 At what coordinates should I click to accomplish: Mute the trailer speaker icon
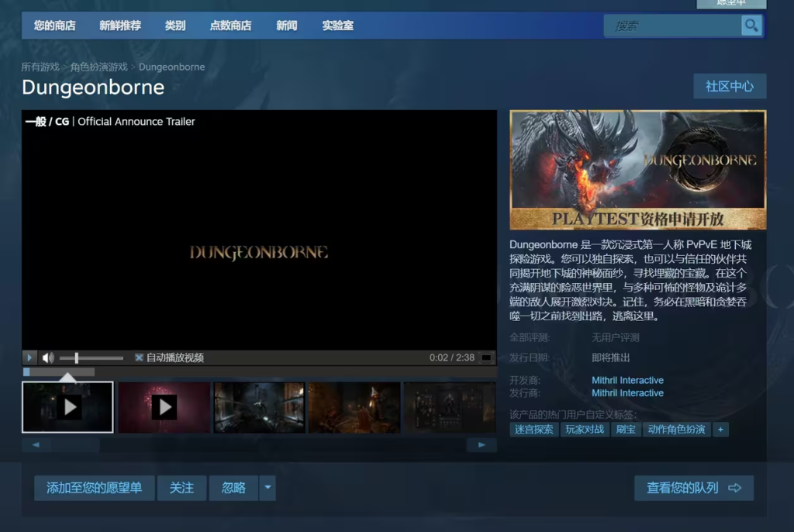click(47, 358)
